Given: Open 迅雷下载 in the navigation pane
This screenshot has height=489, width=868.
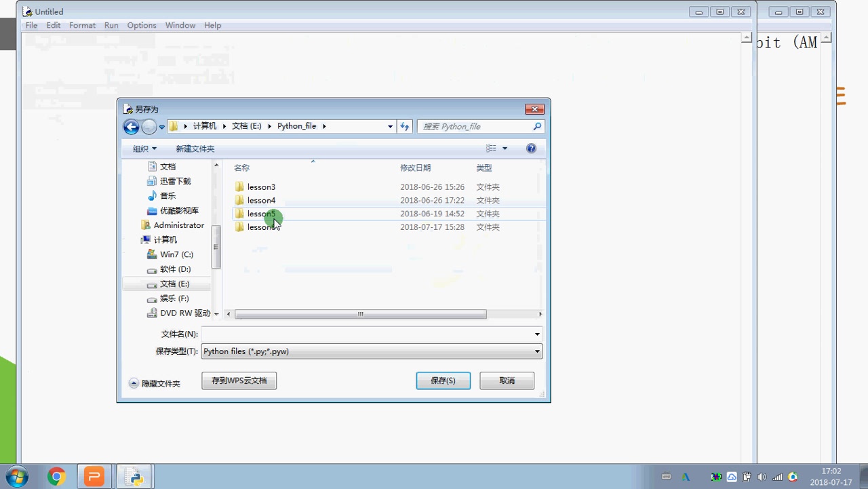Looking at the screenshot, I should [x=175, y=181].
